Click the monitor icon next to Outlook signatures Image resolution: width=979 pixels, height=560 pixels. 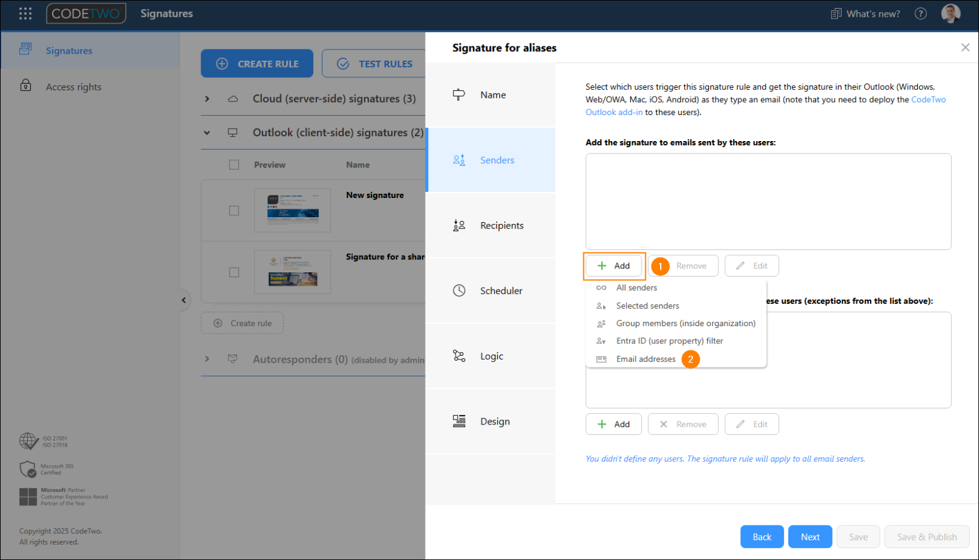tap(233, 132)
